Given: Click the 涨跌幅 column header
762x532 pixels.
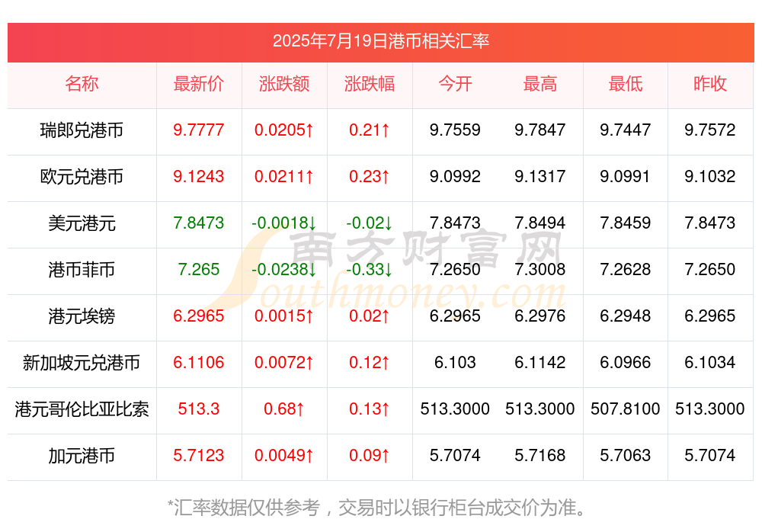Looking at the screenshot, I should point(370,84).
